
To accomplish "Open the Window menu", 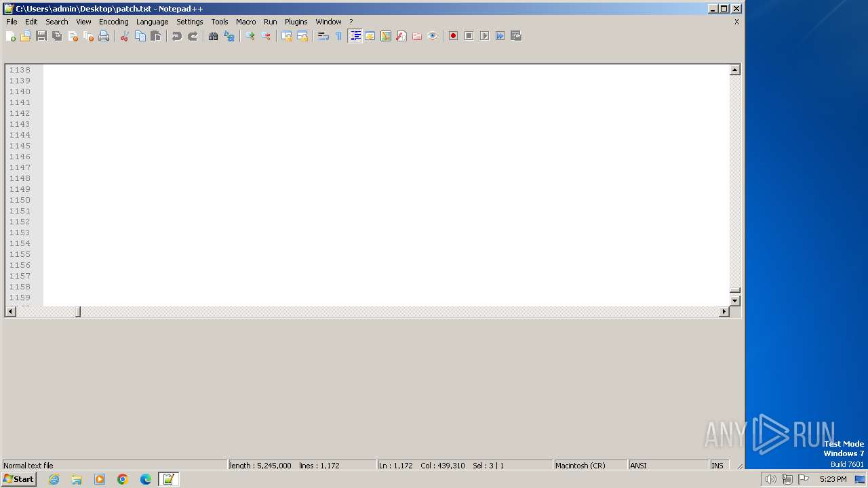I will click(x=328, y=22).
